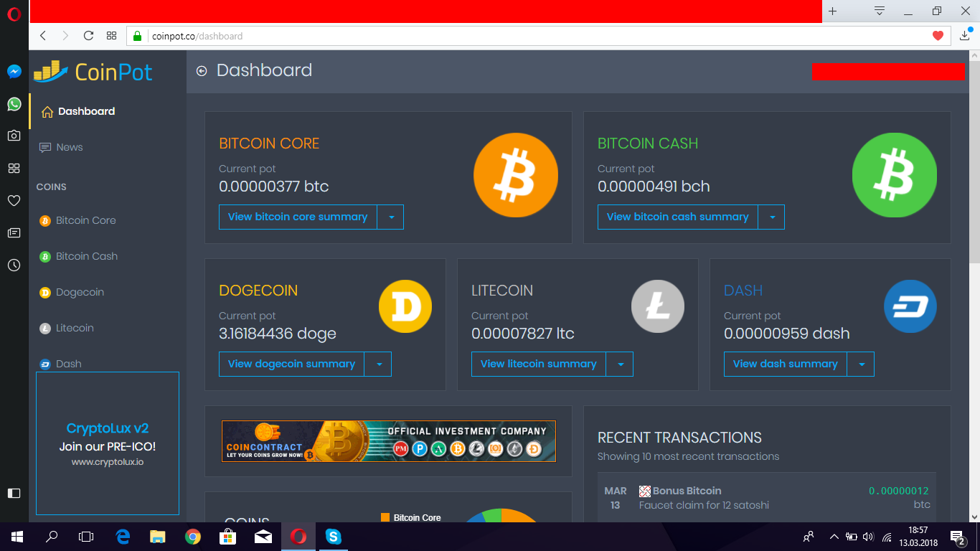
Task: Click the CoinPot logo
Action: 93,71
